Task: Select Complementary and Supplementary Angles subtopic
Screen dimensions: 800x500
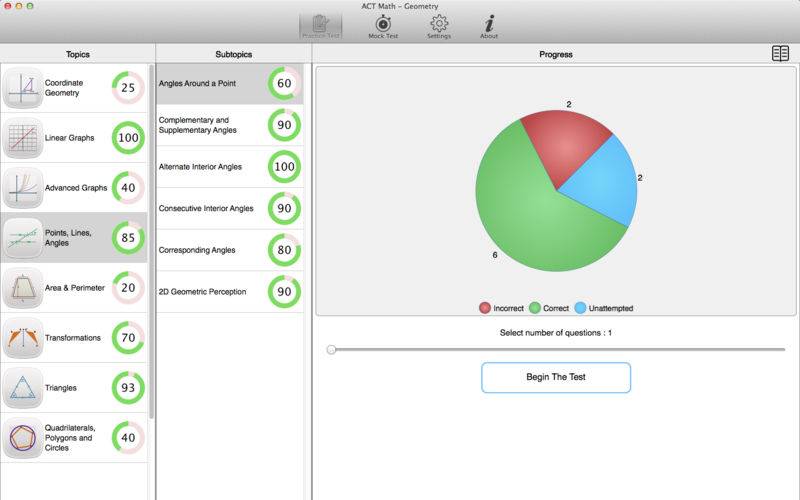Action: point(230,126)
